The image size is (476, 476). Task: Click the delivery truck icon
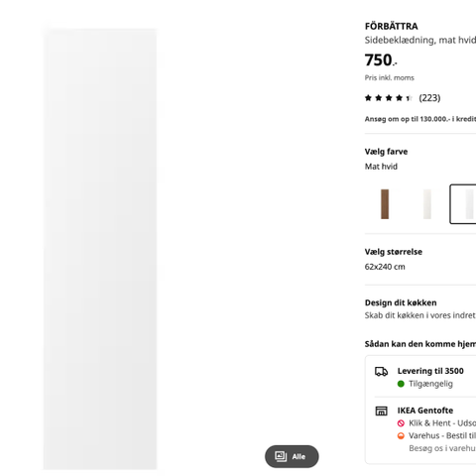point(381,372)
